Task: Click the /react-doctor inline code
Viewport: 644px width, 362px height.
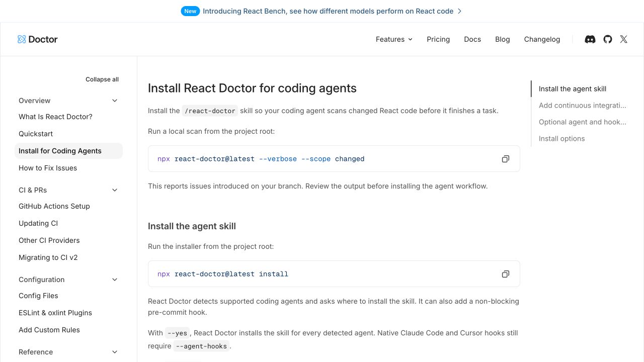Action: pyautogui.click(x=210, y=111)
